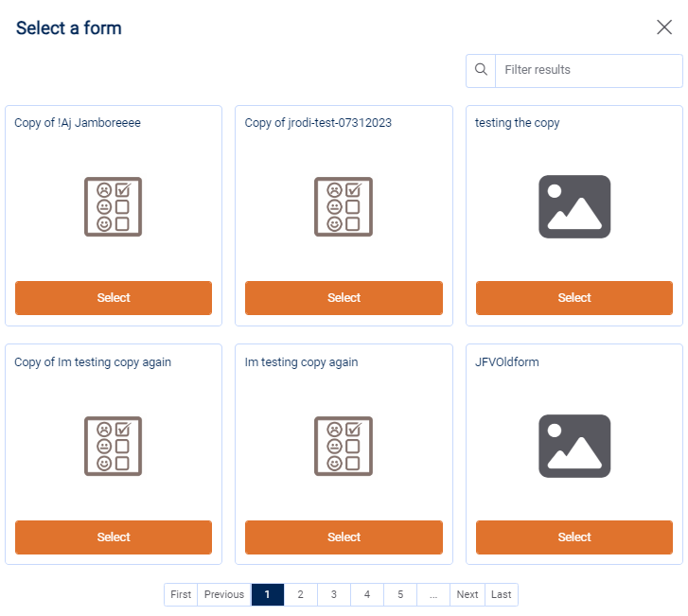Close the Select a form dialog
This screenshot has width=688, height=616.
point(664,27)
